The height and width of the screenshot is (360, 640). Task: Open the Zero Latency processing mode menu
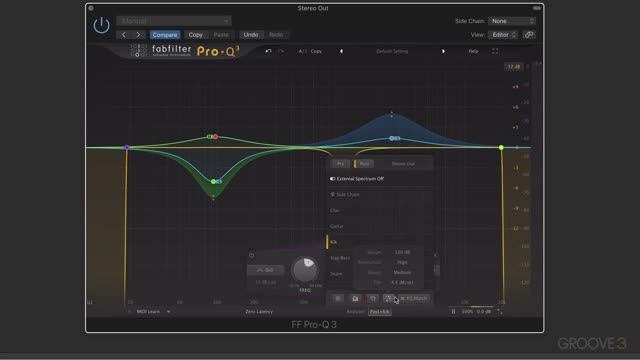(x=259, y=312)
